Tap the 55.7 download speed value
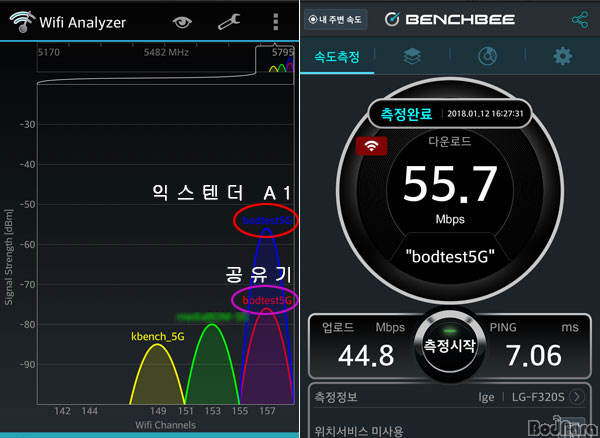Screen dimensions: 600x438 pyautogui.click(x=450, y=185)
